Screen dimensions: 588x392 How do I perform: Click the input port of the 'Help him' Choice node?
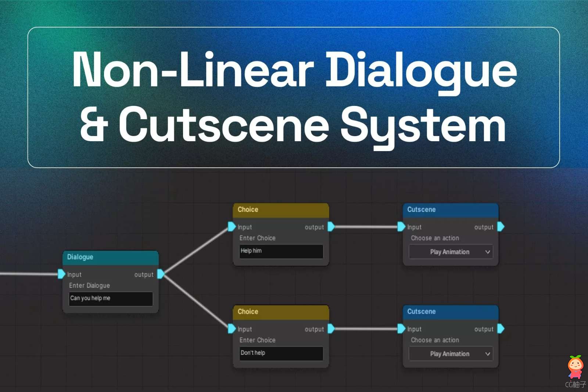tap(232, 227)
